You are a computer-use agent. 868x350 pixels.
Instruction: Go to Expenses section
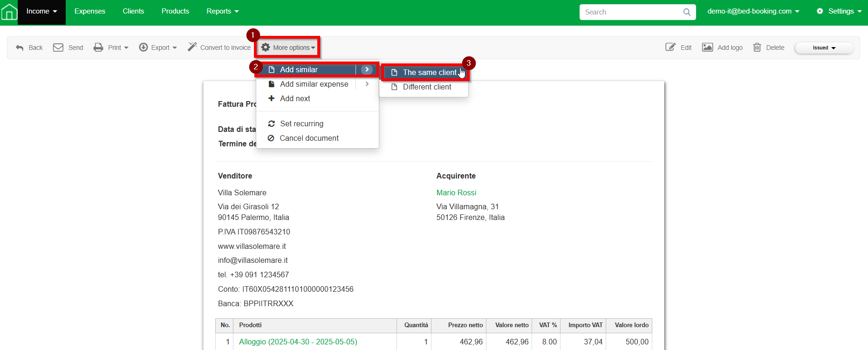point(90,11)
